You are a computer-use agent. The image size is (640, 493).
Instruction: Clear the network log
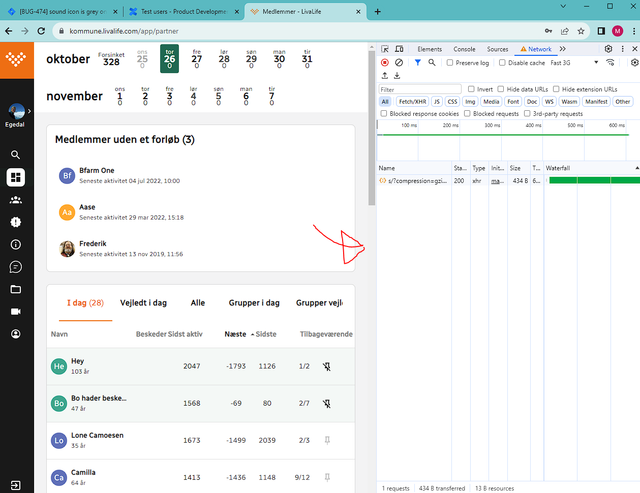(399, 63)
